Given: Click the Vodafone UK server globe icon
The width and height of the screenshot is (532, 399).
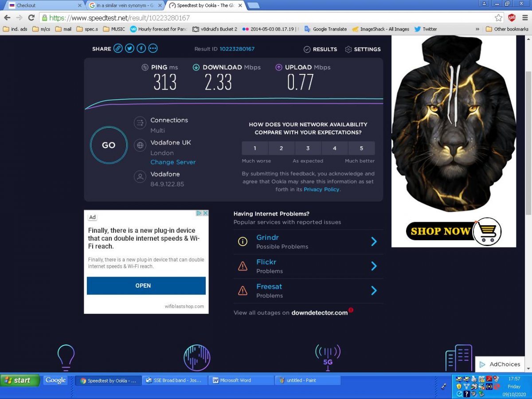Looking at the screenshot, I should 140,145.
